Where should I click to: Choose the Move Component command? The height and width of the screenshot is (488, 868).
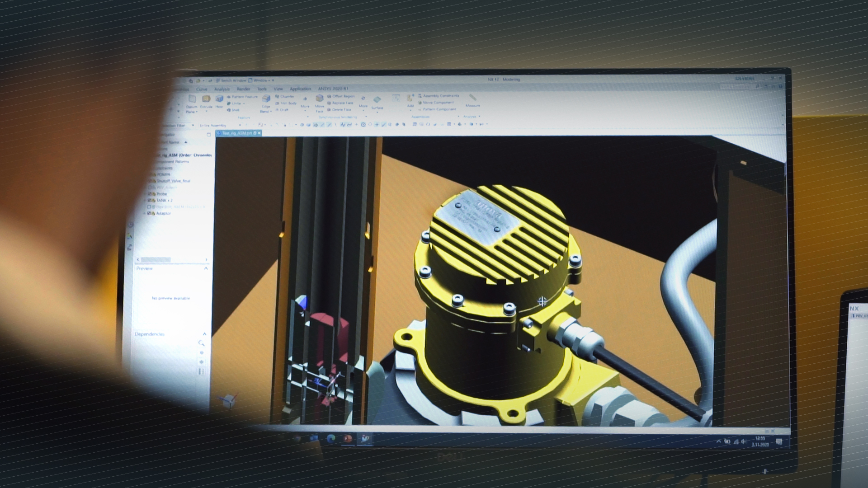point(436,103)
